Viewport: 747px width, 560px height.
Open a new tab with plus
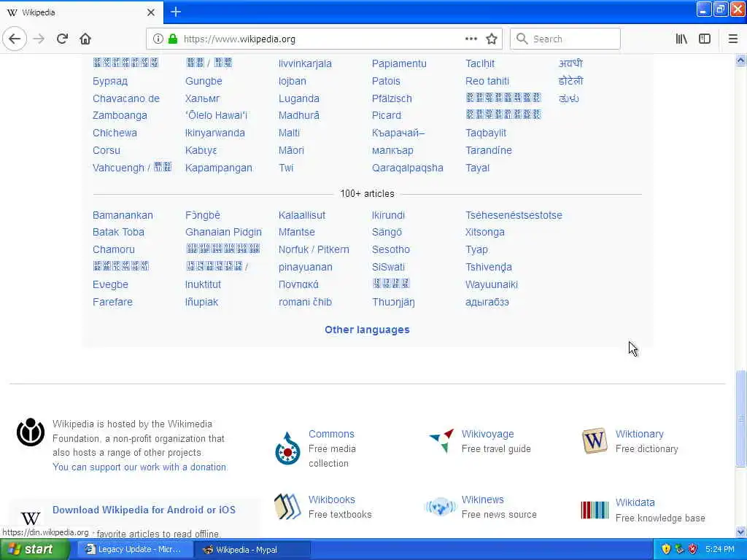(x=176, y=12)
